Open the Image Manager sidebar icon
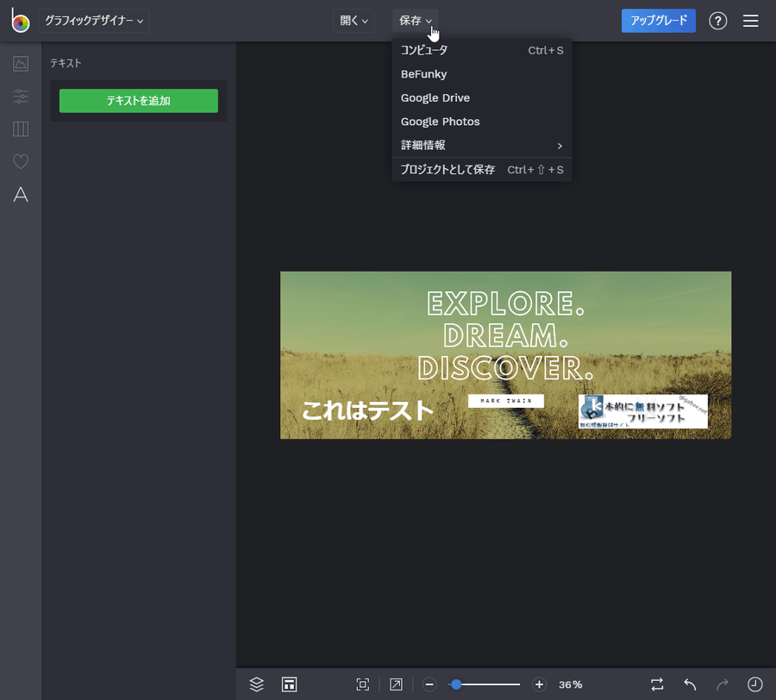This screenshot has height=700, width=776. point(21,64)
